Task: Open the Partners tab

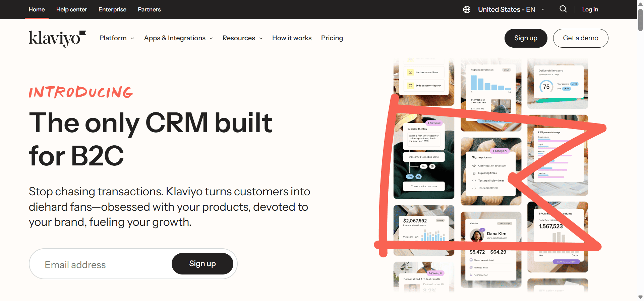Action: click(x=149, y=9)
